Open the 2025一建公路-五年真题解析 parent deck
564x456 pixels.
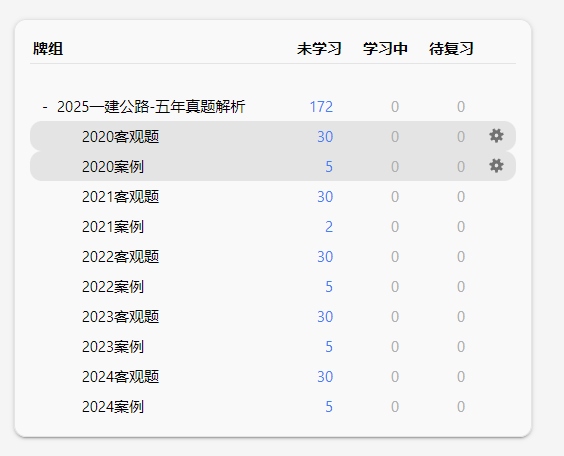(x=151, y=107)
